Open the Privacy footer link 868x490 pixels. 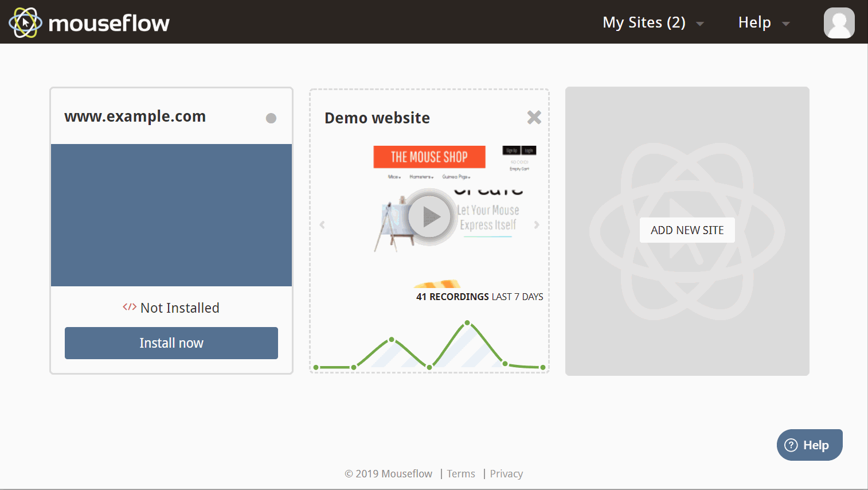506,474
